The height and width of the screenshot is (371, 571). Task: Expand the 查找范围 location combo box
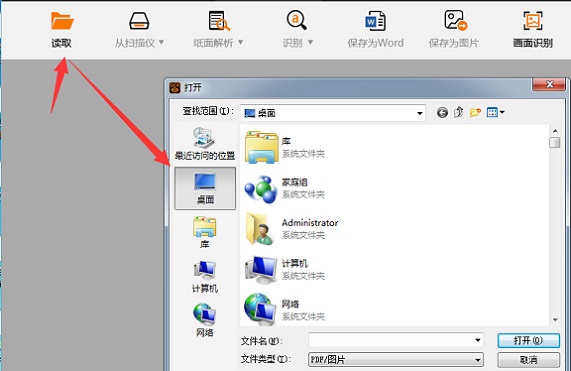click(420, 113)
